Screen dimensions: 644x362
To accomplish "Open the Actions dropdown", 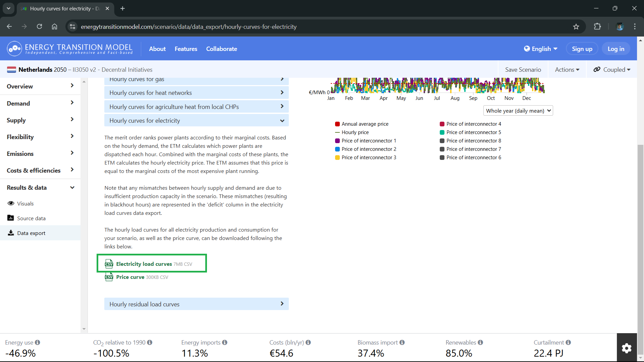I will (x=567, y=69).
